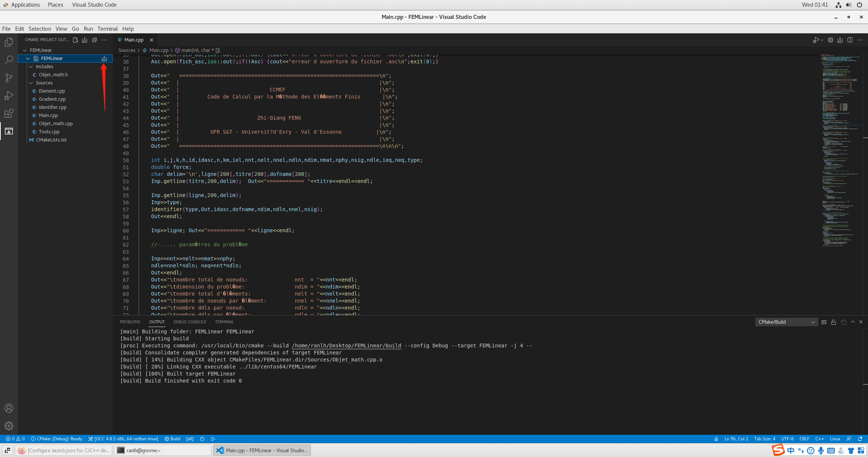The image size is (868, 457).
Task: Open the Search view in activity bar
Action: tap(9, 60)
